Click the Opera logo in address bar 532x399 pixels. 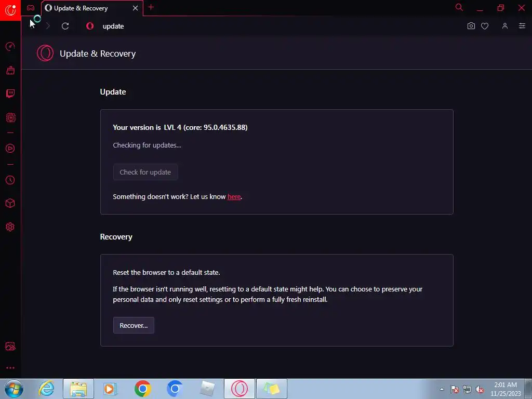pos(90,26)
